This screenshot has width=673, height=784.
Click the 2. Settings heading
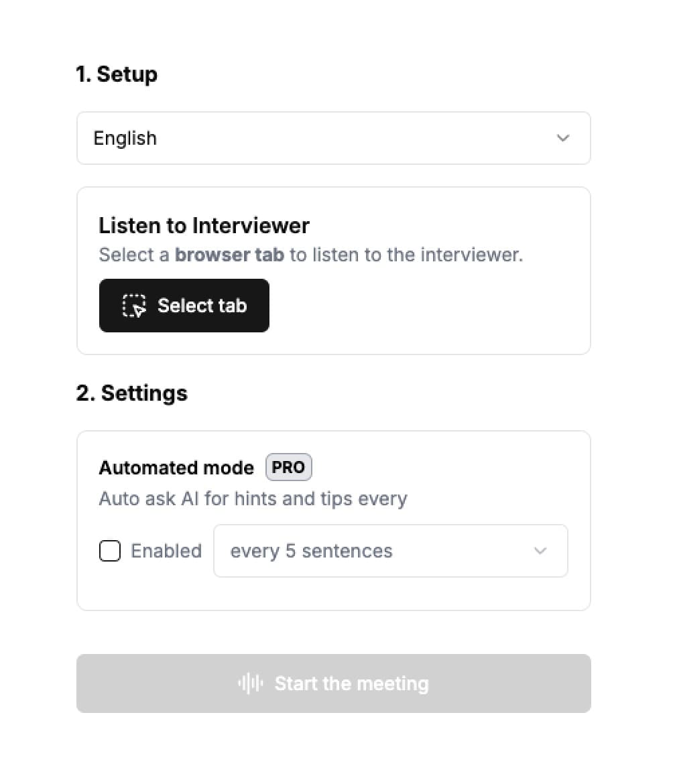click(132, 393)
